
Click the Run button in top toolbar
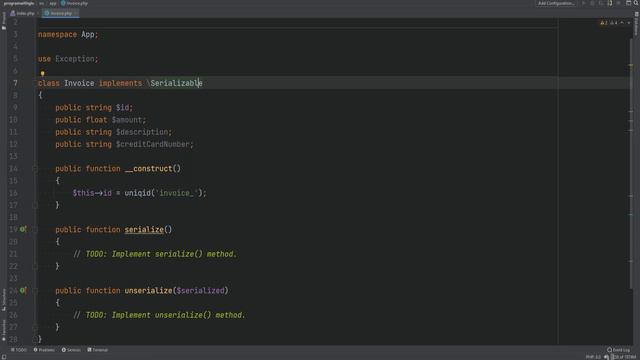pyautogui.click(x=584, y=3)
